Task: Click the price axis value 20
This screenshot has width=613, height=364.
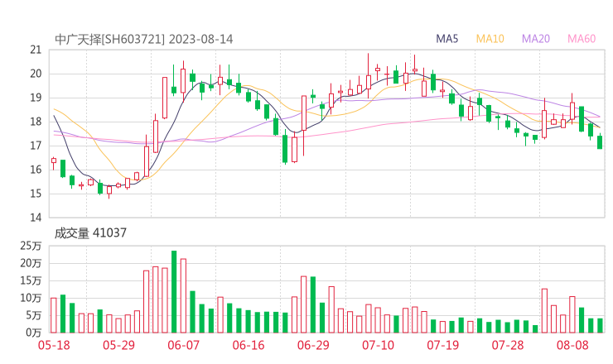Action: pyautogui.click(x=36, y=74)
